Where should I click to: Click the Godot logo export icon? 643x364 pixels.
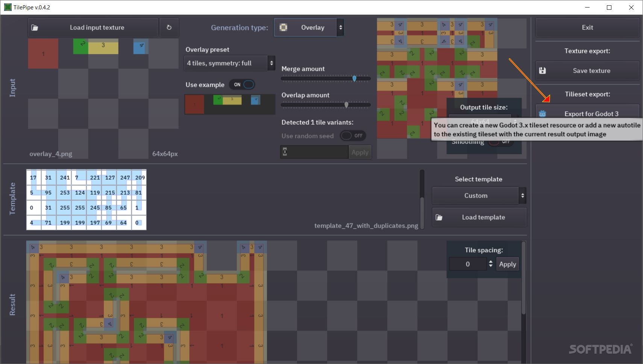(x=542, y=113)
